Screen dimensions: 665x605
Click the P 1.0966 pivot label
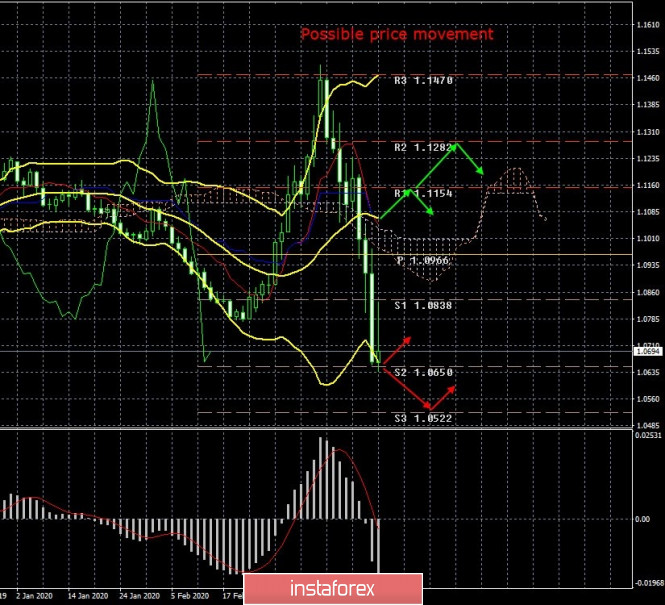tap(423, 260)
